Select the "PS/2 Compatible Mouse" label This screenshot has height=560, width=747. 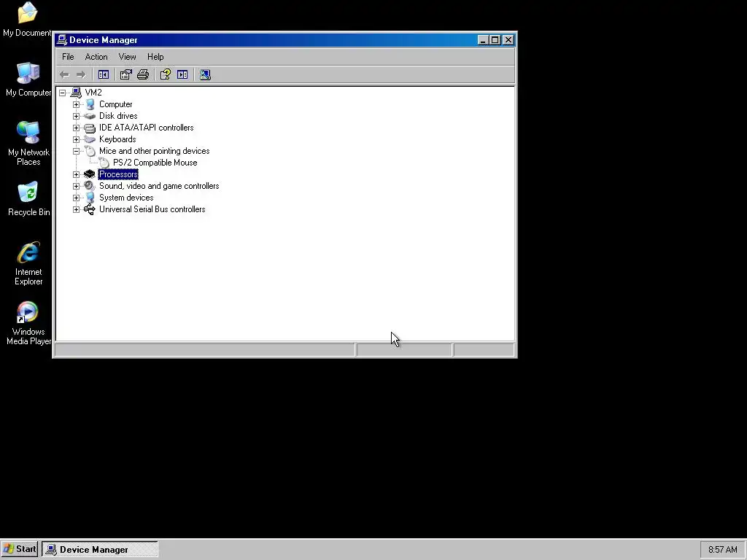[x=155, y=163]
